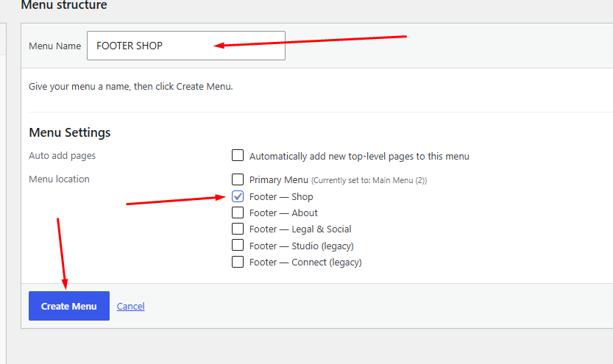Enable the Footer — Connect (legacy) checkbox

[x=238, y=262]
